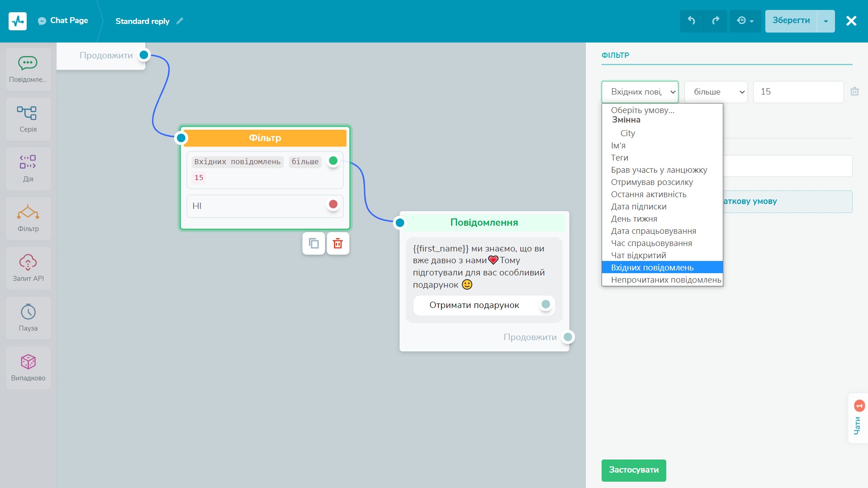The width and height of the screenshot is (868, 488).
Task: Select City variable option
Action: [662, 133]
